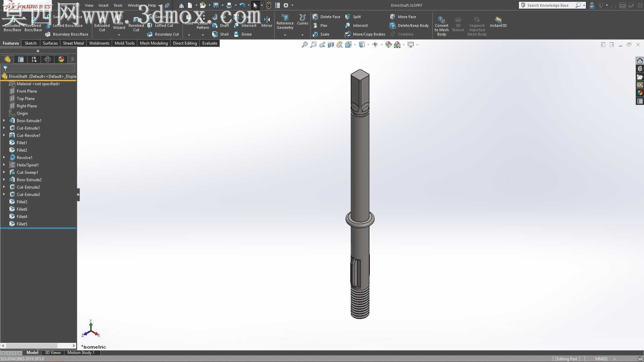Click the Boundary Boss/Base tool
Image resolution: width=644 pixels, height=362 pixels.
coord(66,34)
